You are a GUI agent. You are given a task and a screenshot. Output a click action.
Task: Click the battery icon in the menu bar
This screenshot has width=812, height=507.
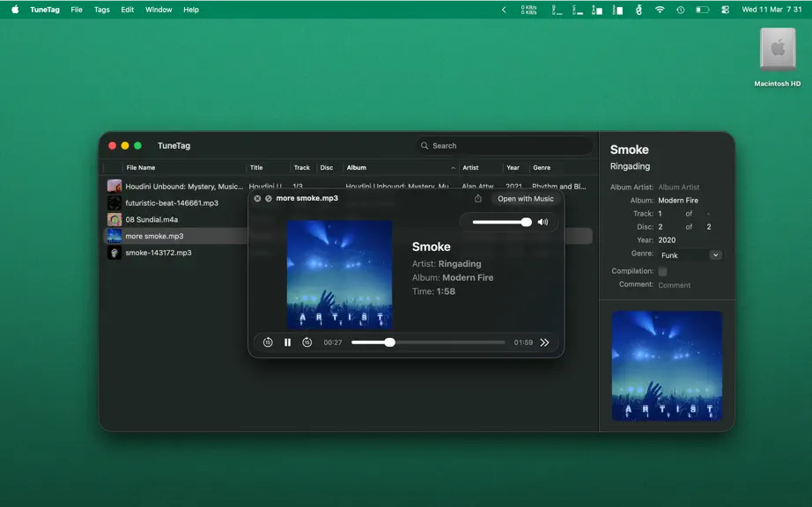pos(702,10)
